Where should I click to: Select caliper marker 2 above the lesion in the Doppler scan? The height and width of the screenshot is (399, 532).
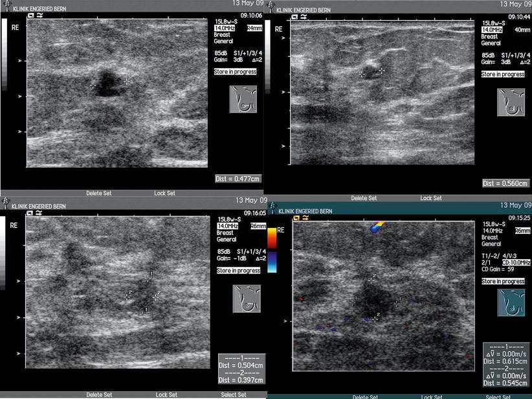[x=371, y=280]
